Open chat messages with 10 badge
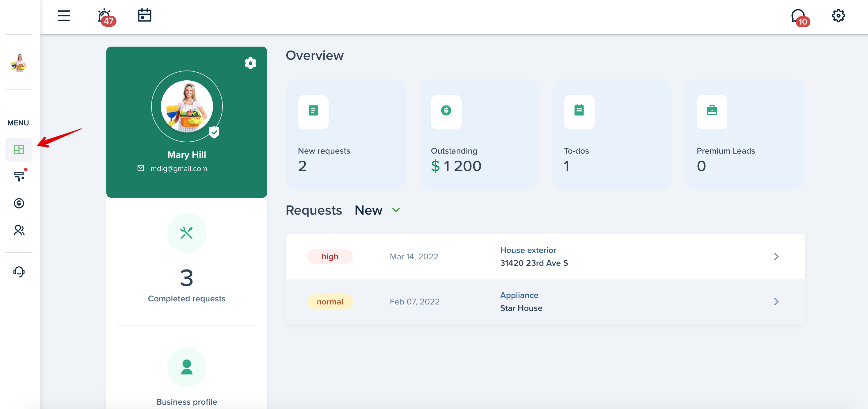868x409 pixels. 800,17
